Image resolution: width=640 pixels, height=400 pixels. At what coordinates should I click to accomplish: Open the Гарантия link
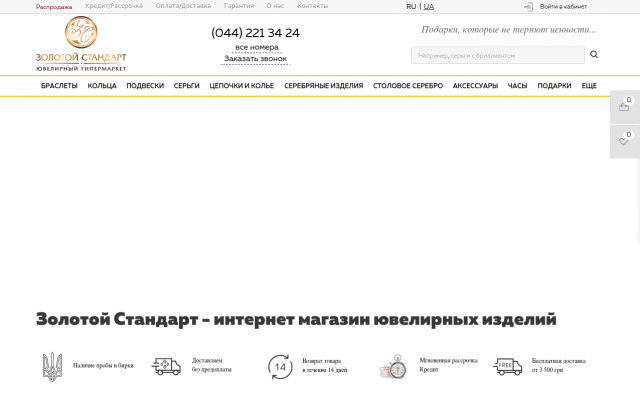(239, 6)
